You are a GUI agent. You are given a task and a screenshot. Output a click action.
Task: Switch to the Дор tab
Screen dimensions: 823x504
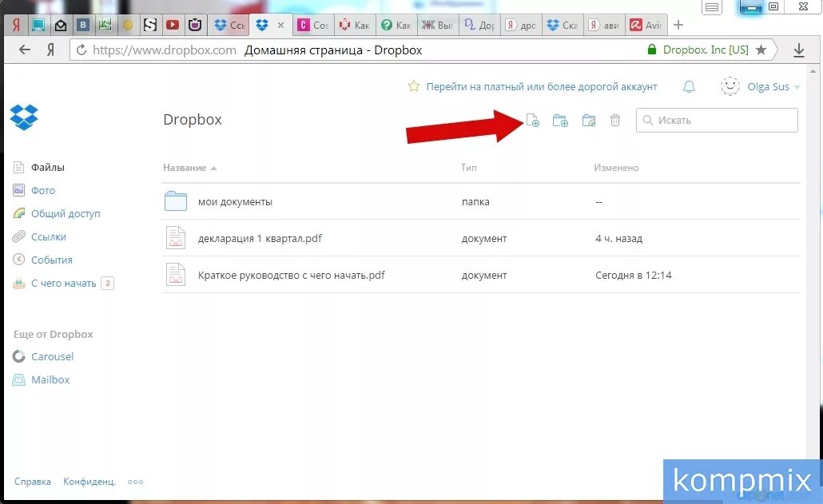coord(479,25)
